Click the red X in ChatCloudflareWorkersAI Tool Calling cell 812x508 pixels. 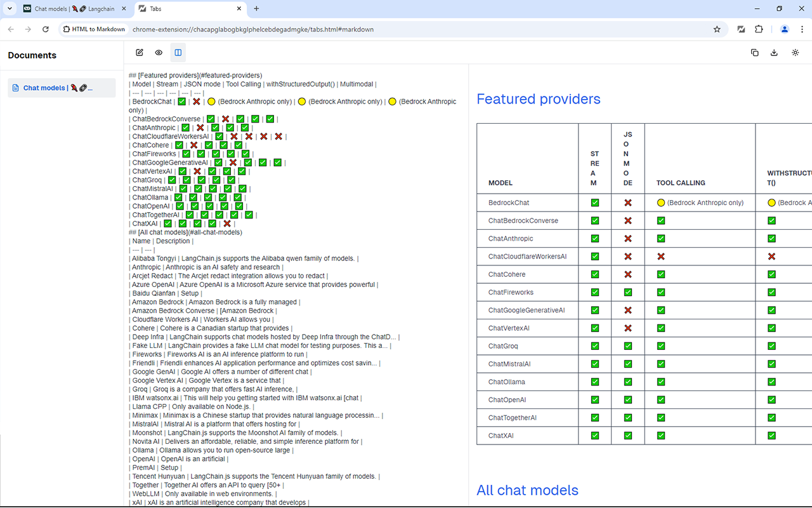(661, 257)
